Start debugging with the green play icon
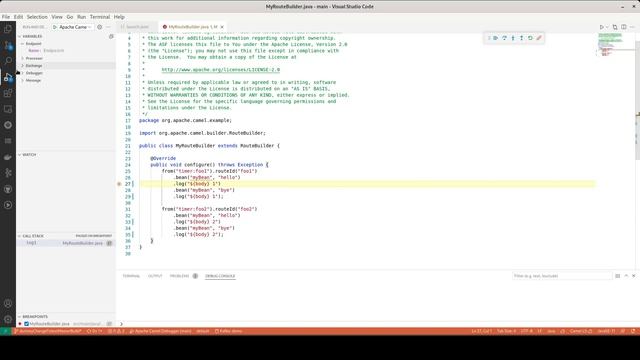 tap(55, 27)
